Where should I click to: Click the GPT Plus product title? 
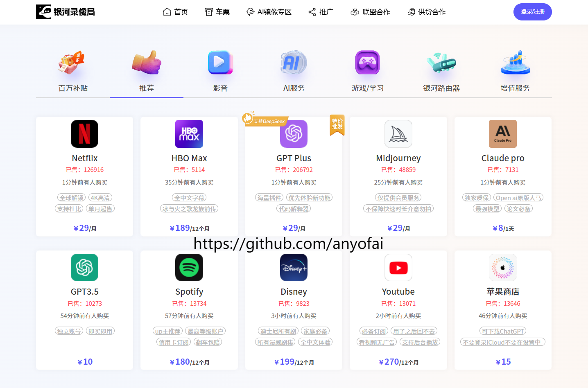pyautogui.click(x=294, y=158)
